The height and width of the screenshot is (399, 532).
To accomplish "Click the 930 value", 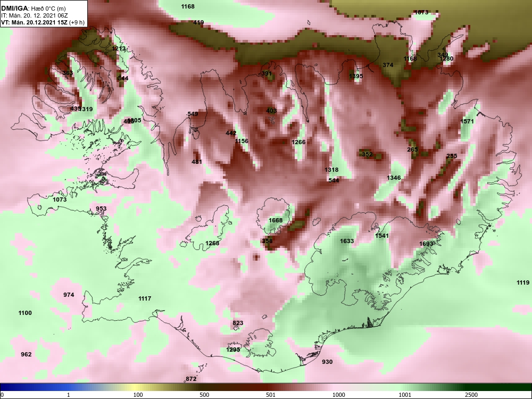I will pyautogui.click(x=327, y=362).
